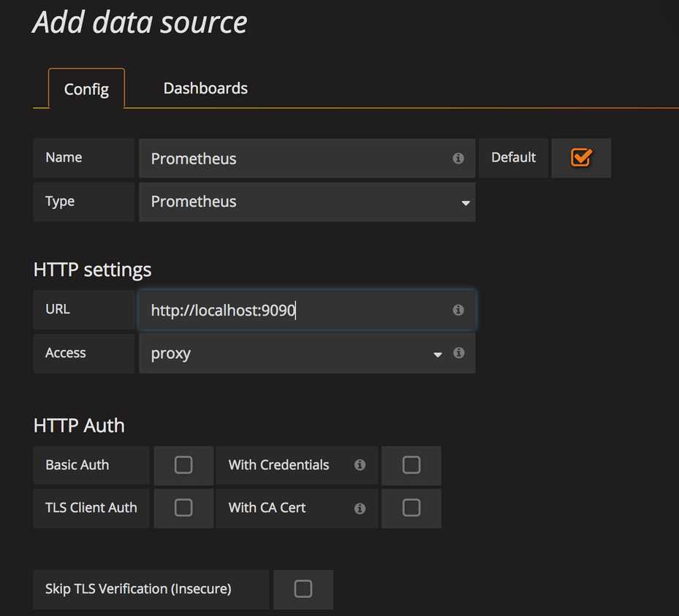Click the Default label

coord(514,157)
